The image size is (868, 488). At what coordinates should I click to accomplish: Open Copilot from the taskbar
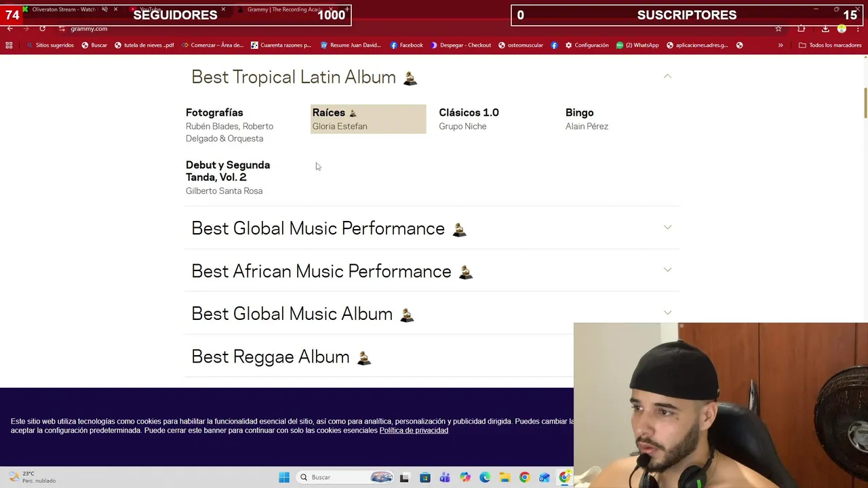[x=465, y=477]
